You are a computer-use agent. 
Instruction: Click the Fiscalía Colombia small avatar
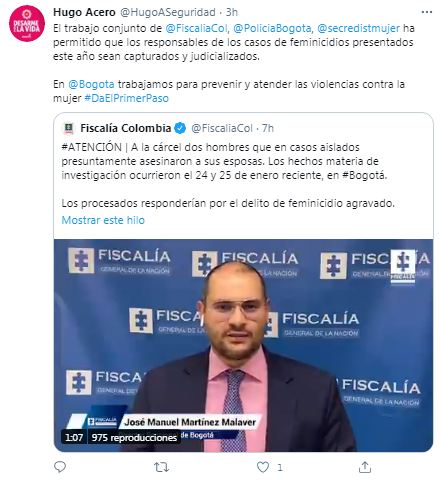69,128
